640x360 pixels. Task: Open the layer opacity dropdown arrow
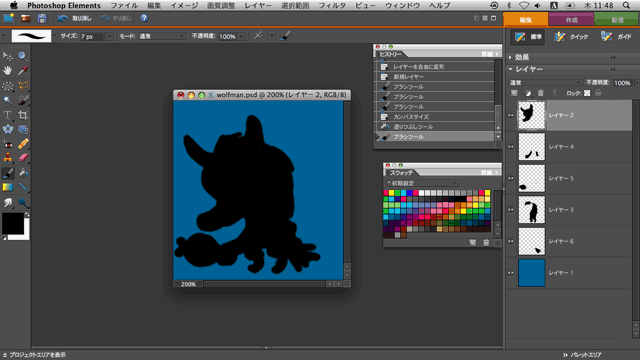(x=637, y=83)
